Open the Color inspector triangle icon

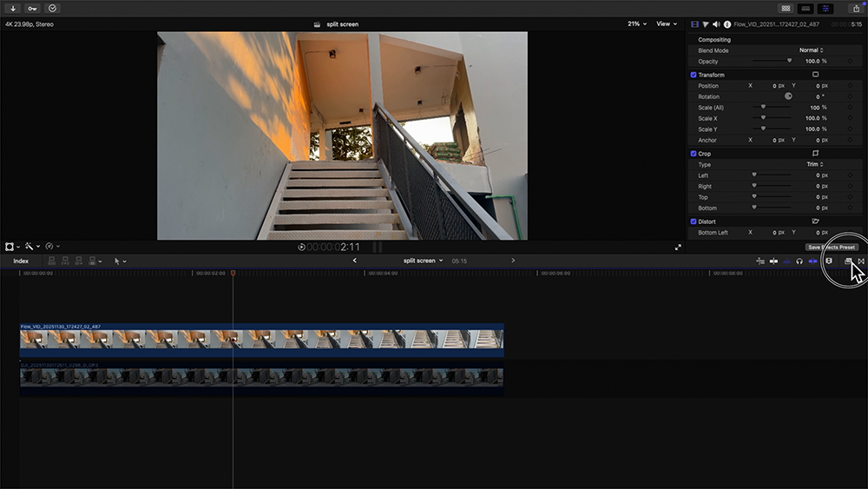[x=705, y=24]
